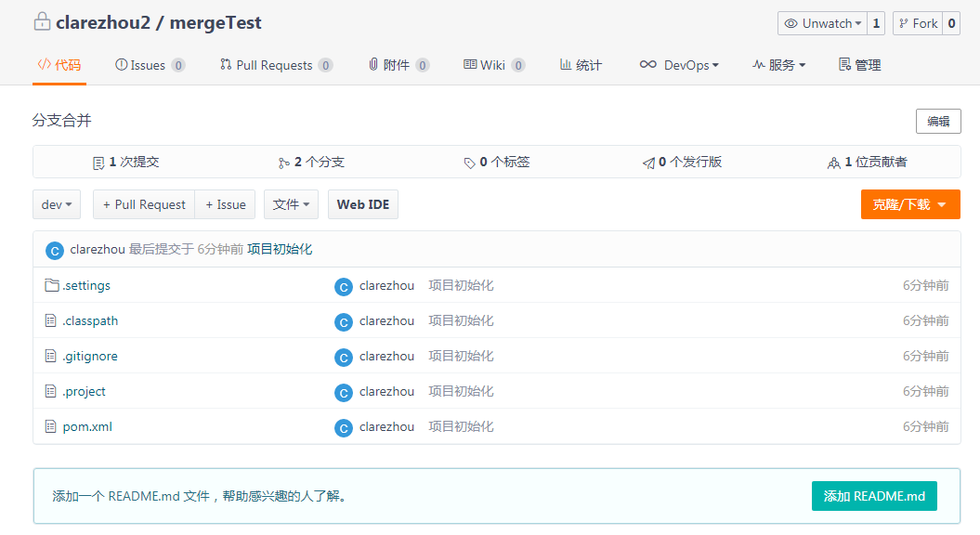Click the avatar in the .gitignore row
Viewport: 980px width, 535px height.
tap(343, 358)
